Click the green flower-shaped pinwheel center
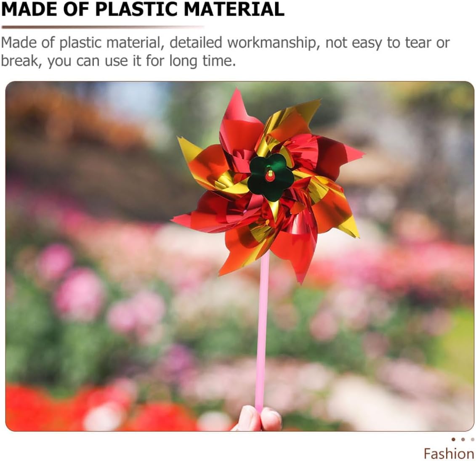The image size is (476, 461). pos(271,177)
